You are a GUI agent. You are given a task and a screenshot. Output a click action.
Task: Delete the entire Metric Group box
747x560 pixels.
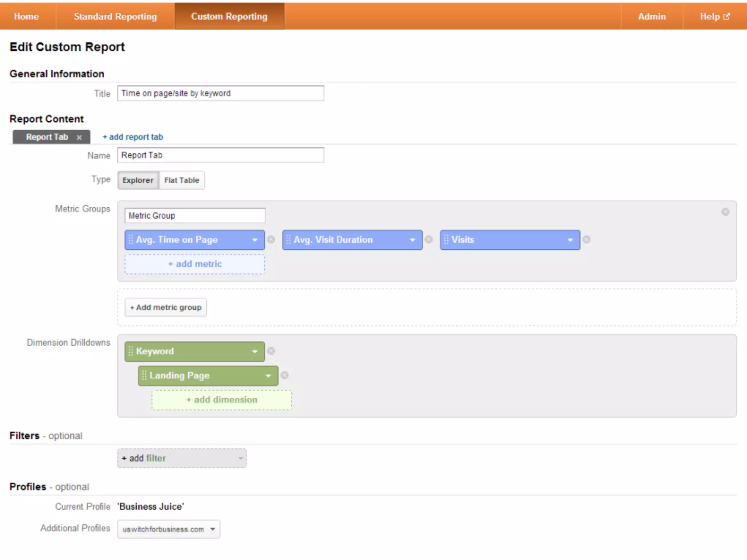click(725, 212)
